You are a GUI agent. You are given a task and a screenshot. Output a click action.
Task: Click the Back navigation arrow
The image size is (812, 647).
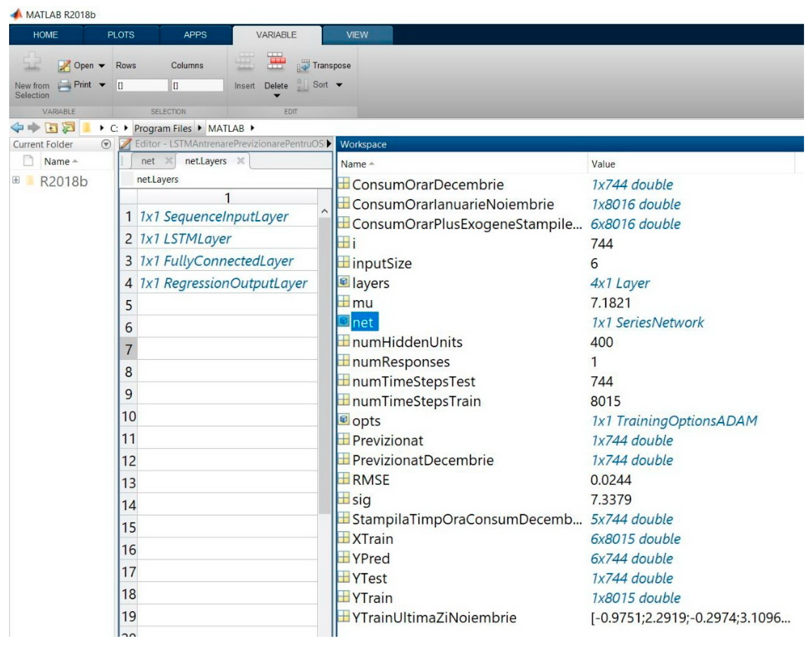[x=17, y=128]
